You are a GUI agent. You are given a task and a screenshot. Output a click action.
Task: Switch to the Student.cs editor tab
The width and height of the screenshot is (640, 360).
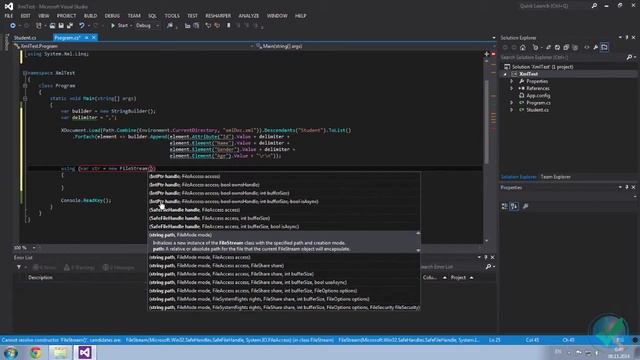point(25,38)
